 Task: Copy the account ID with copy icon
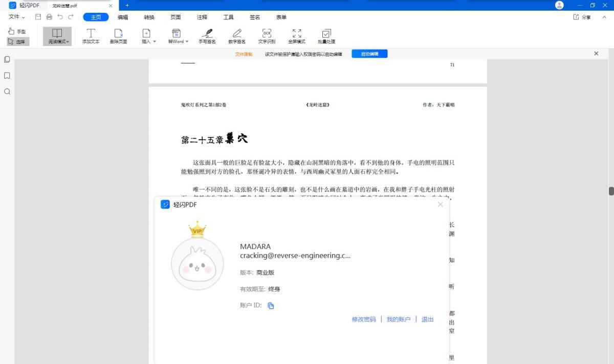point(271,306)
